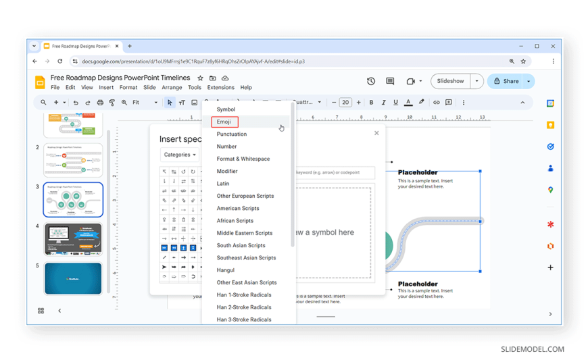Select the cursor select tool
Viewport: 588px width, 364px height.
(170, 103)
